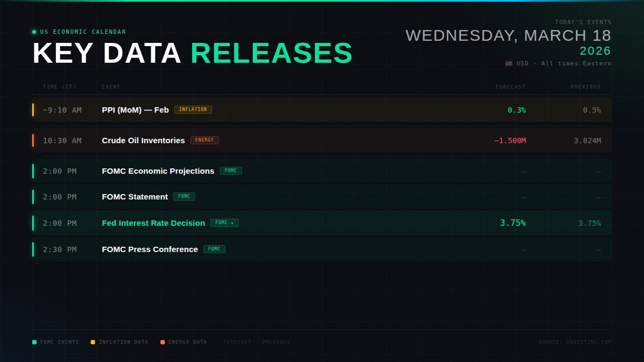This screenshot has width=644, height=362.
Task: Toggle the FOMC tag on FOMC Statement
Action: click(x=185, y=196)
